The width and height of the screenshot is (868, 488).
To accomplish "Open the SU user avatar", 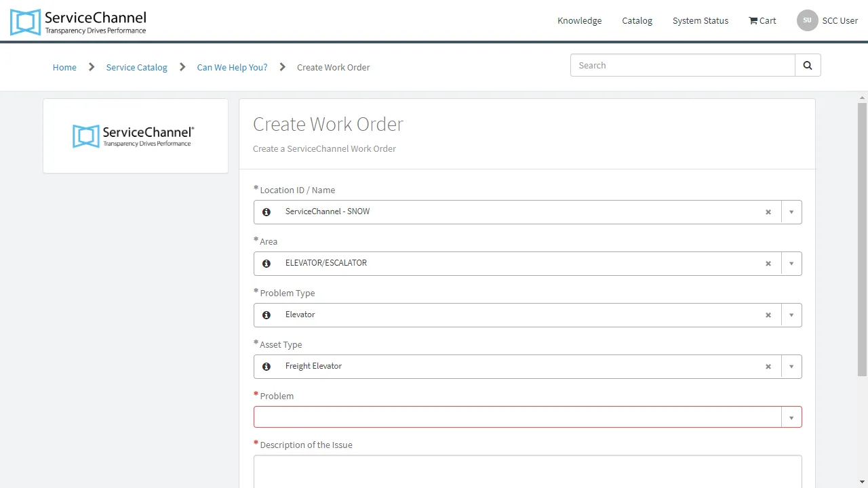I will pos(807,20).
